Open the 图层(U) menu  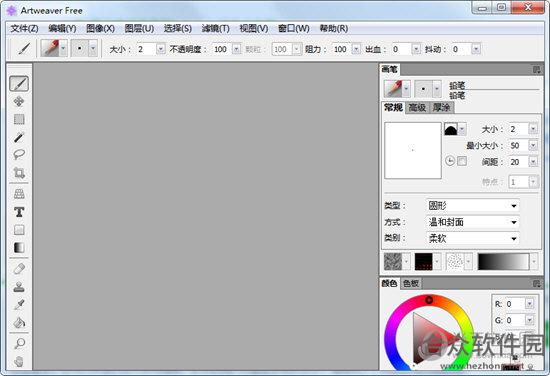click(x=139, y=28)
